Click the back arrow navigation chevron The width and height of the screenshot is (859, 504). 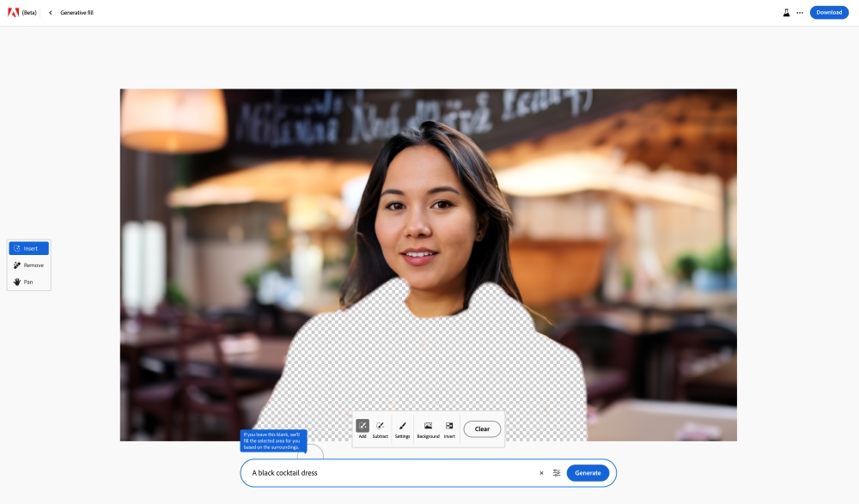tap(49, 12)
